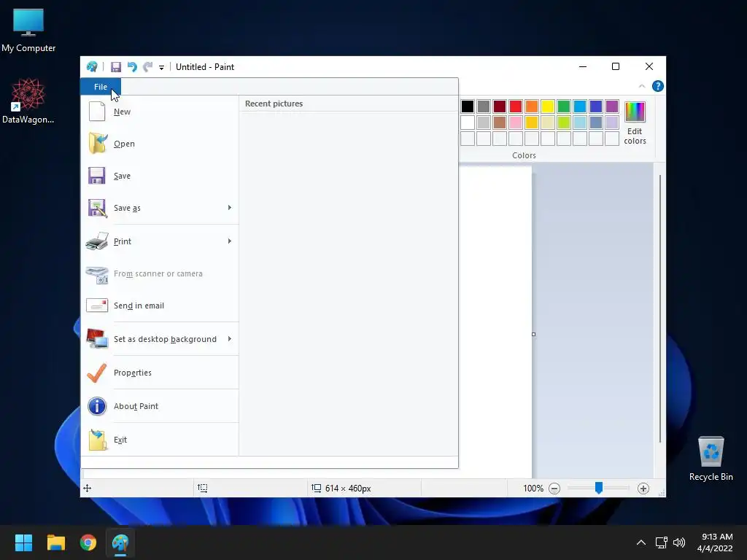Pick the white color swatch
This screenshot has width=747, height=560.
click(x=468, y=122)
